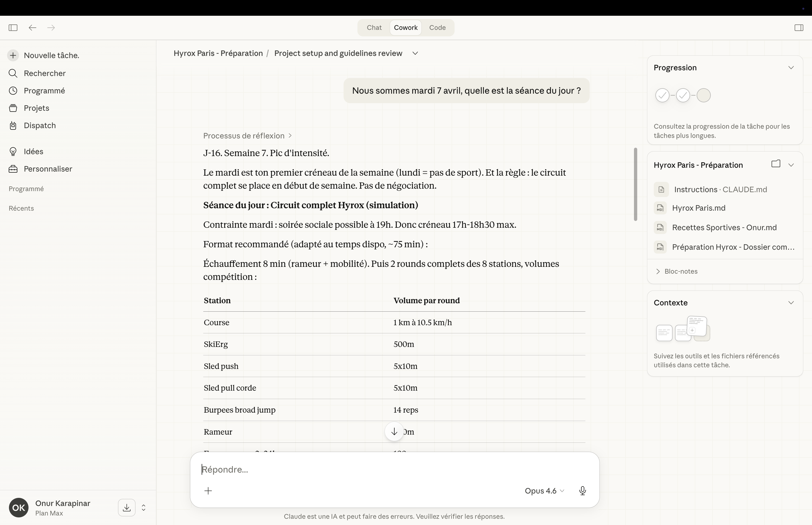Open the project folder icon in Hyrox panel
The height and width of the screenshot is (525, 812).
[776, 164]
